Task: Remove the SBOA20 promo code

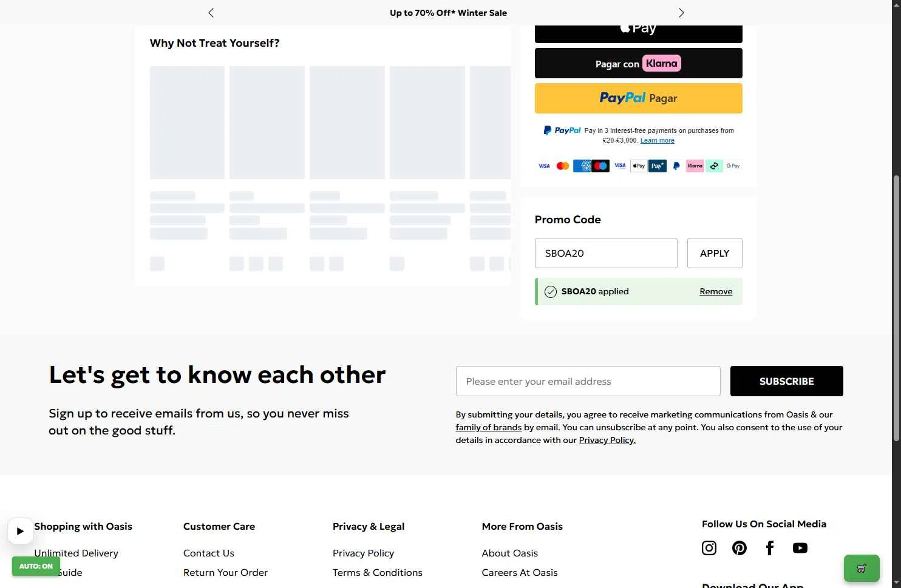Action: click(x=716, y=292)
